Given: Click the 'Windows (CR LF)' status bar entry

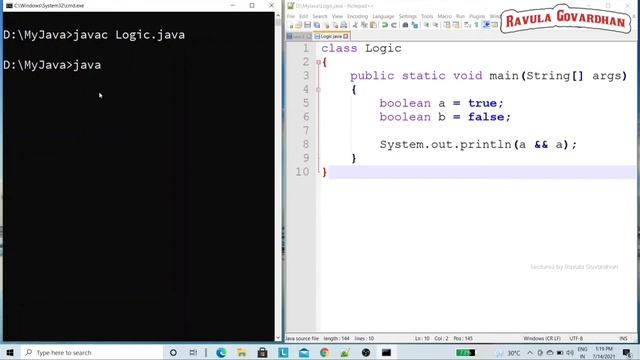Looking at the screenshot, I should click(542, 338).
